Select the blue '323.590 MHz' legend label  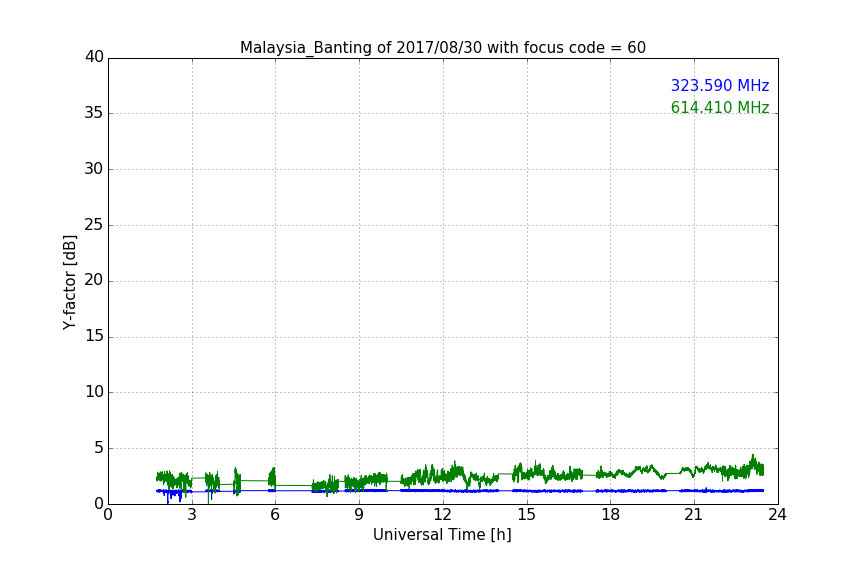[x=720, y=85]
